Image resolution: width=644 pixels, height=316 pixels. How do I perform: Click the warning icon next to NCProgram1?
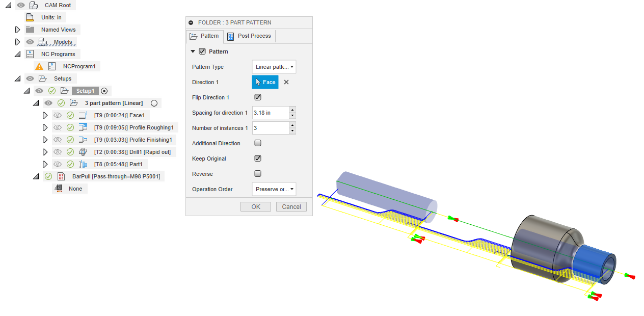(39, 66)
